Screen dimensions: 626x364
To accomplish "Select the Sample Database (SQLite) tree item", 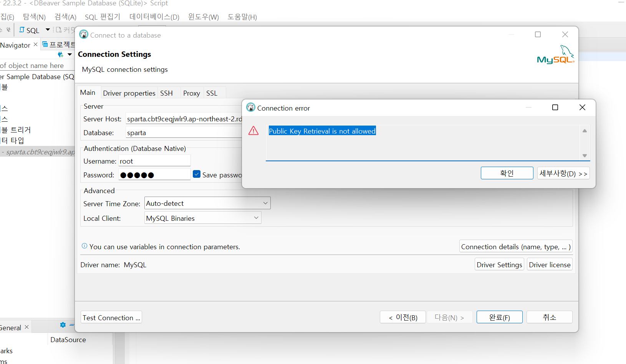I will point(37,76).
